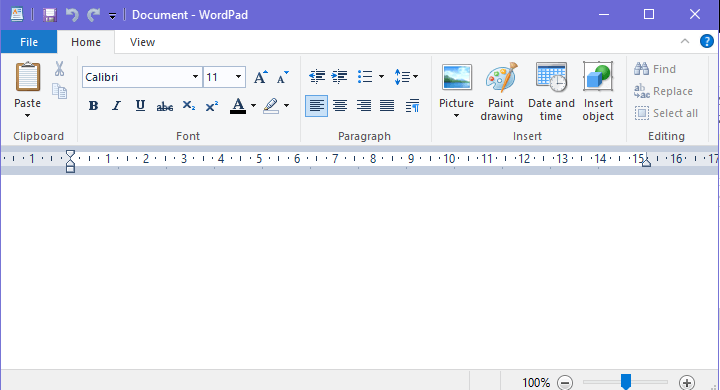Insert a Picture
720x390 pixels.
[456, 85]
